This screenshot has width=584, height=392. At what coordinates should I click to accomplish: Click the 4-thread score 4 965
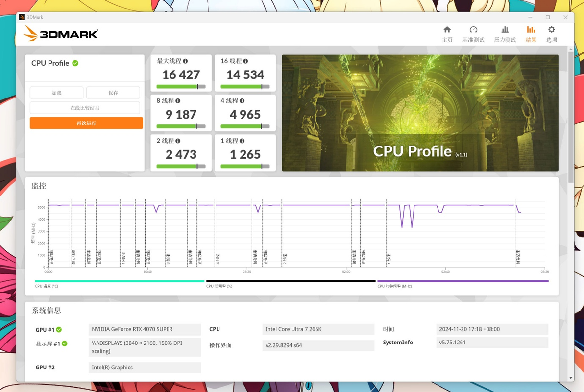245,115
